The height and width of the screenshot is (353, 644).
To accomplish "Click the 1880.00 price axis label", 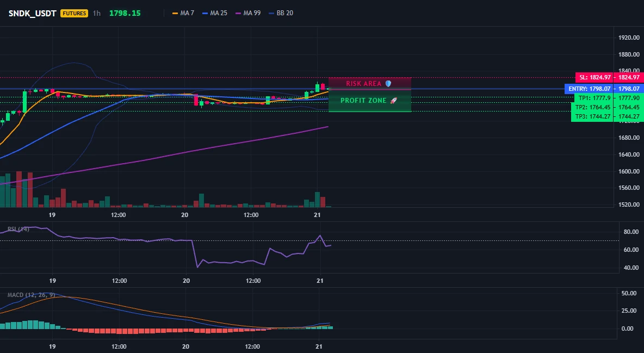I will coord(629,54).
